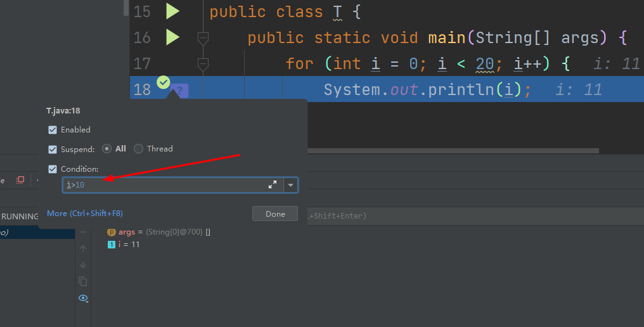Click the RUNNING thread status label
The width and height of the screenshot is (644, 327).
coord(19,217)
